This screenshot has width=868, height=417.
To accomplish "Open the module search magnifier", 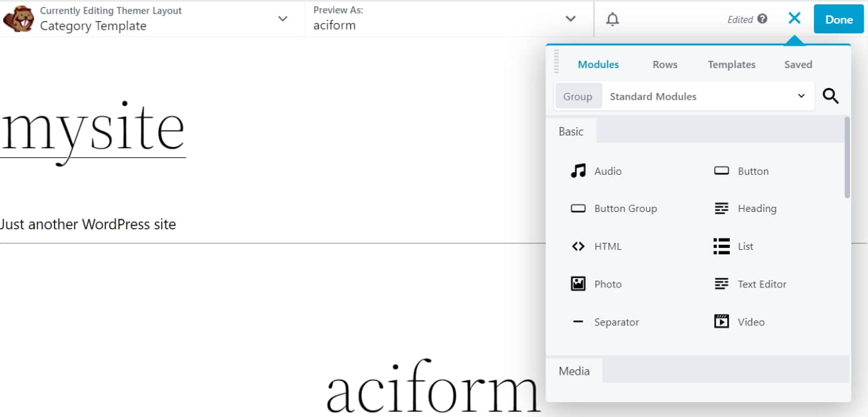I will pos(831,96).
